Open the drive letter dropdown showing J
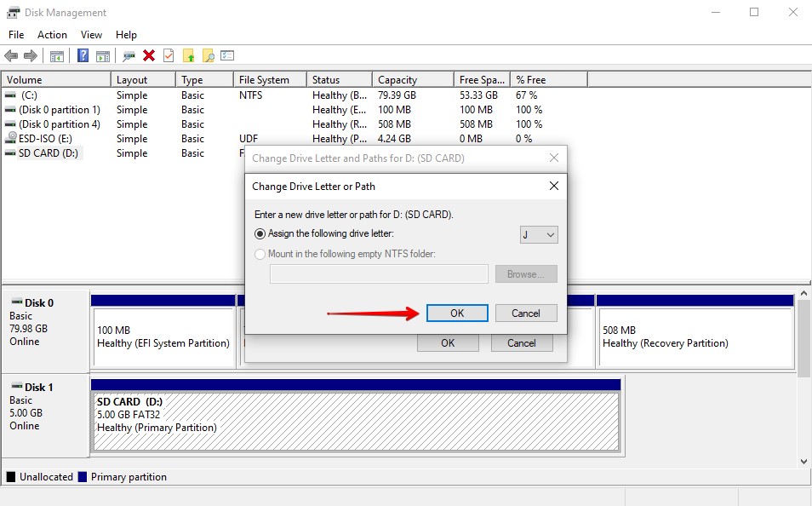Image resolution: width=812 pixels, height=506 pixels. pos(538,233)
